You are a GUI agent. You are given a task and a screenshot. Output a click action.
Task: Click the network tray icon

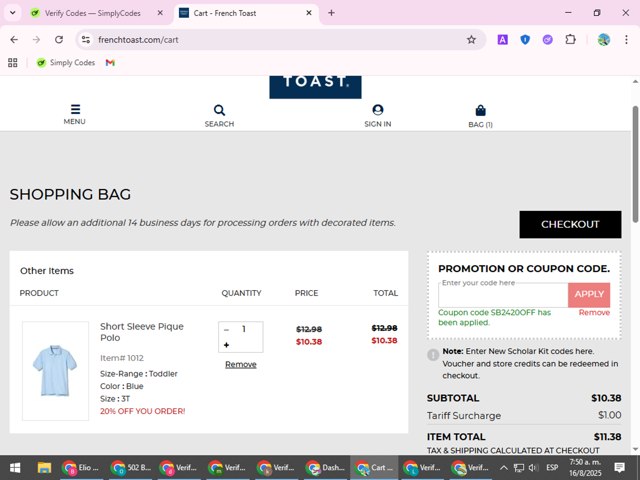click(x=519, y=468)
